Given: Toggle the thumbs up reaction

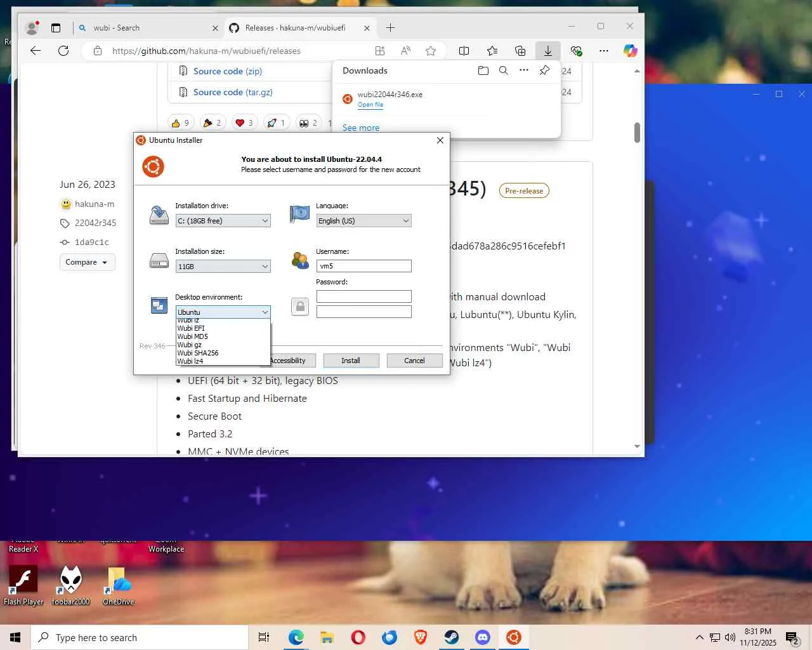Looking at the screenshot, I should pos(180,123).
